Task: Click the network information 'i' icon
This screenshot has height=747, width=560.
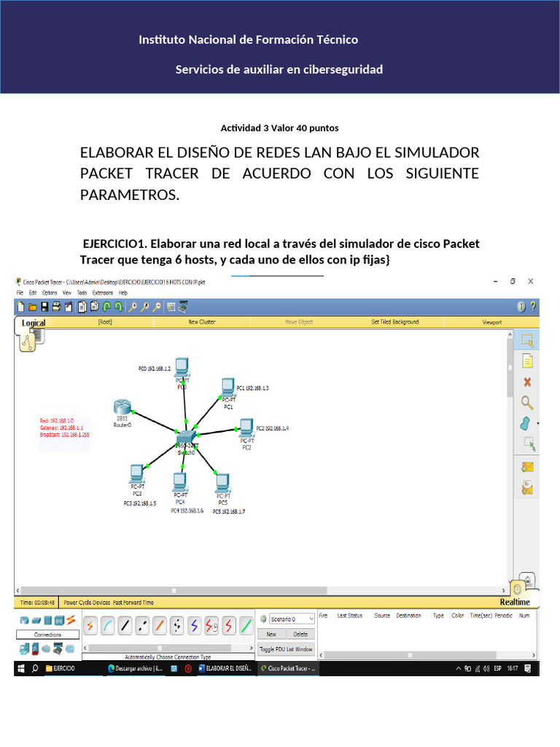Action: pyautogui.click(x=521, y=307)
